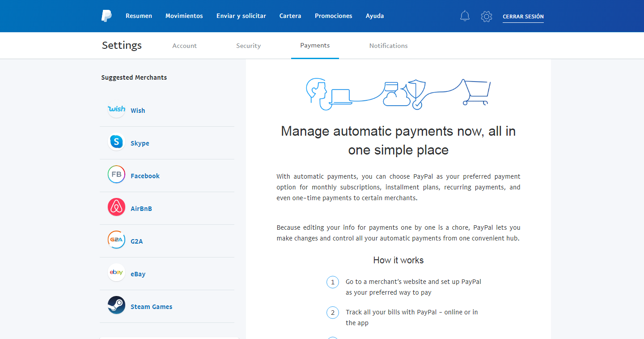The height and width of the screenshot is (339, 644).
Task: Switch to the Security settings tab
Action: [x=249, y=46]
